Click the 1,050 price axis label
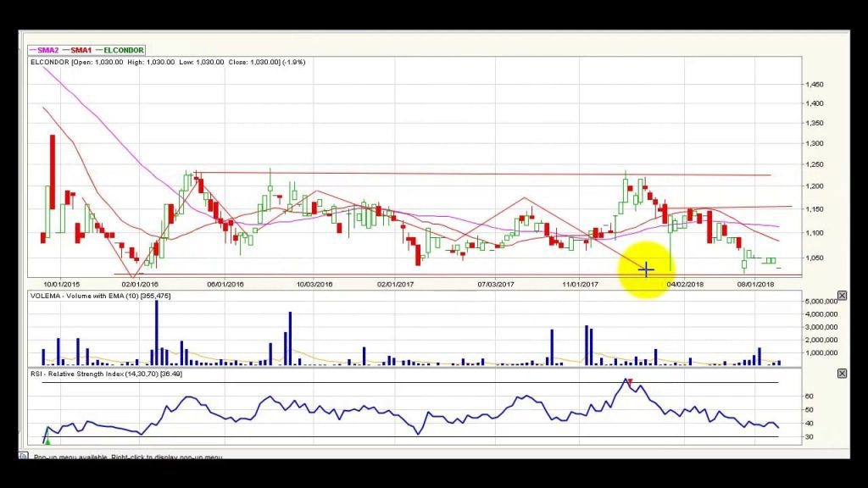This screenshot has width=868, height=488. click(x=815, y=258)
